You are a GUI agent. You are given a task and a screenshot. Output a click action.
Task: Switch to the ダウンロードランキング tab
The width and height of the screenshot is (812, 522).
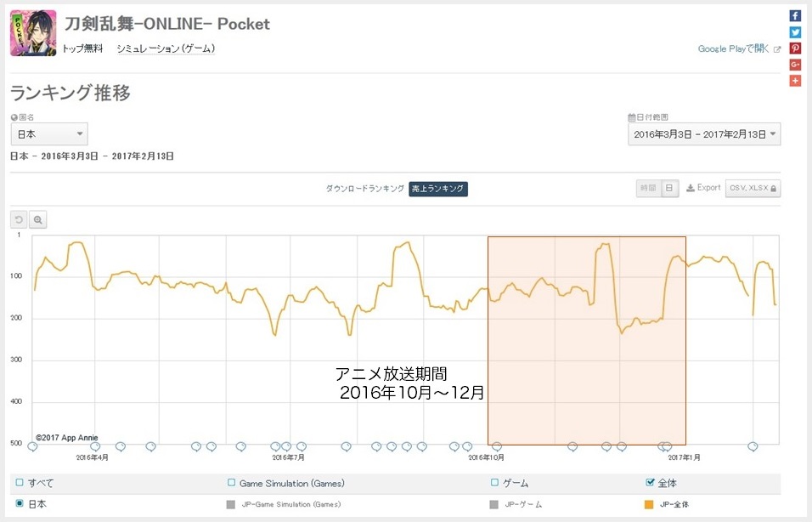pyautogui.click(x=364, y=189)
